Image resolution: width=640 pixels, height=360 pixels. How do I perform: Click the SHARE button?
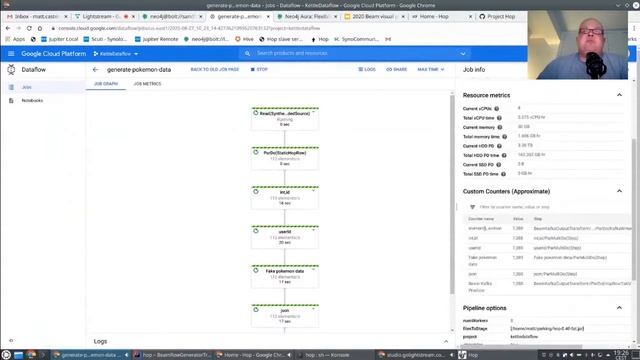(x=396, y=70)
